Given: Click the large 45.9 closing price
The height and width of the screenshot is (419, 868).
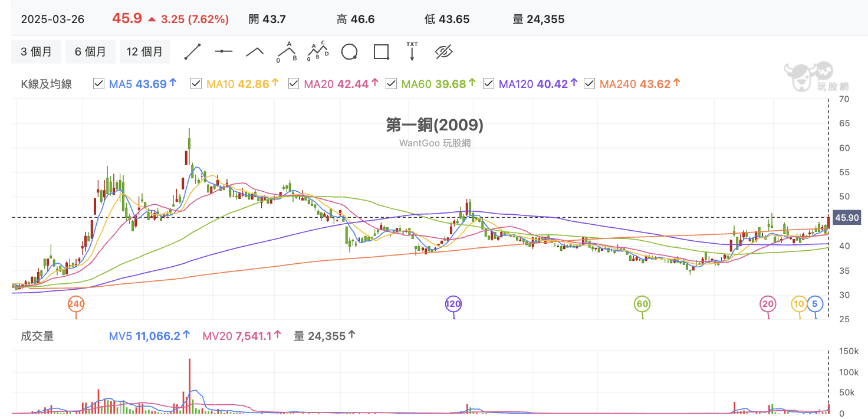Looking at the screenshot, I should pos(127,19).
